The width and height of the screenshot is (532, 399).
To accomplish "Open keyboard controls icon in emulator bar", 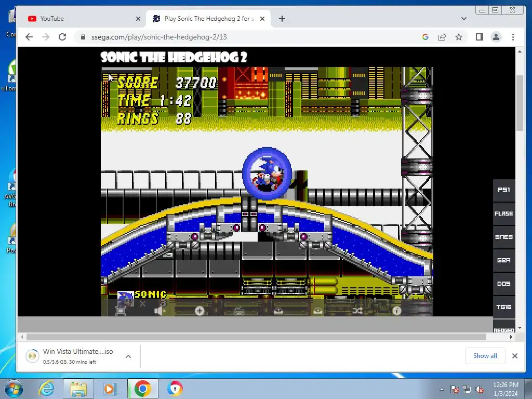I will (x=239, y=311).
